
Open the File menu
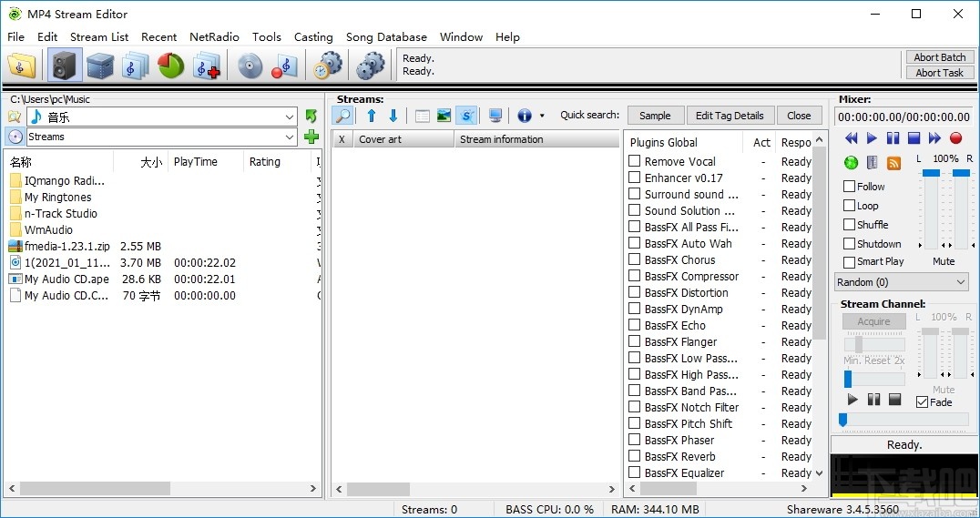pyautogui.click(x=16, y=36)
